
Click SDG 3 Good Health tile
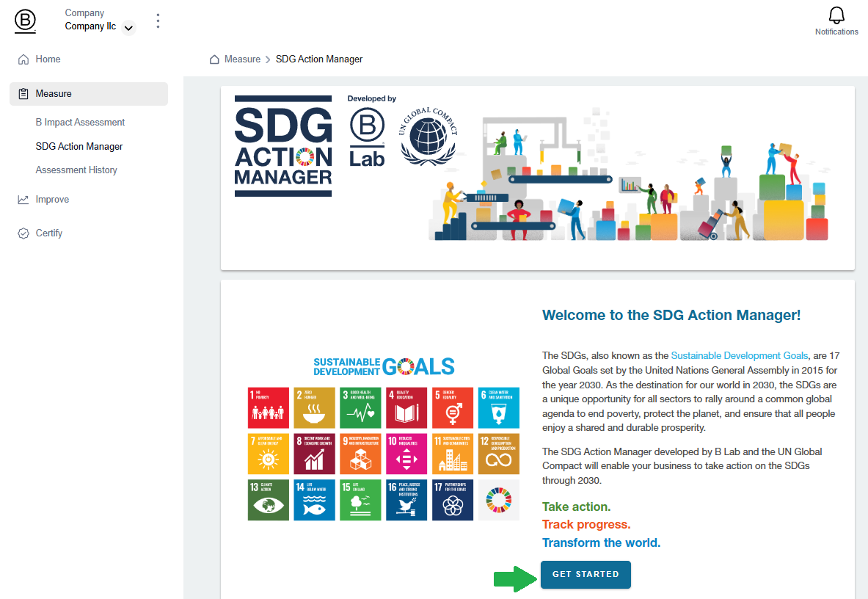coord(360,407)
